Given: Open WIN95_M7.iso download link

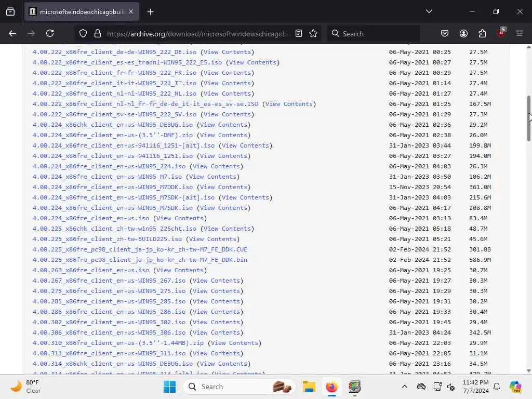Looking at the screenshot, I should [x=107, y=177].
